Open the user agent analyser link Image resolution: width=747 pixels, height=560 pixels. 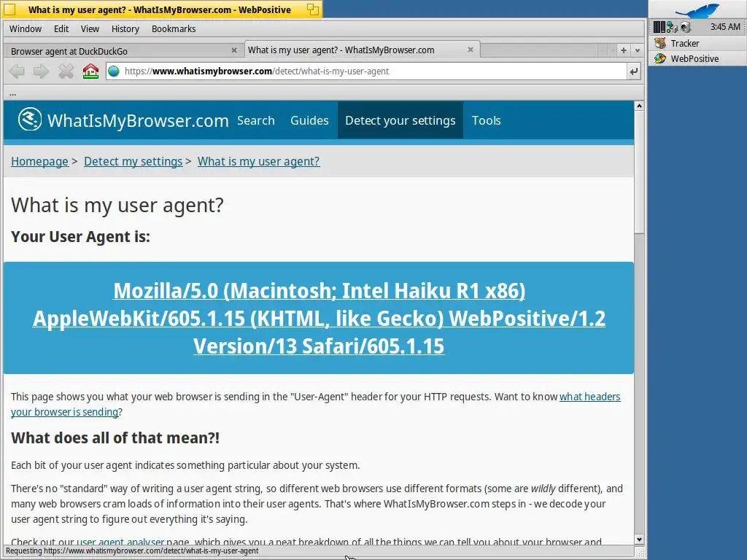tap(120, 542)
